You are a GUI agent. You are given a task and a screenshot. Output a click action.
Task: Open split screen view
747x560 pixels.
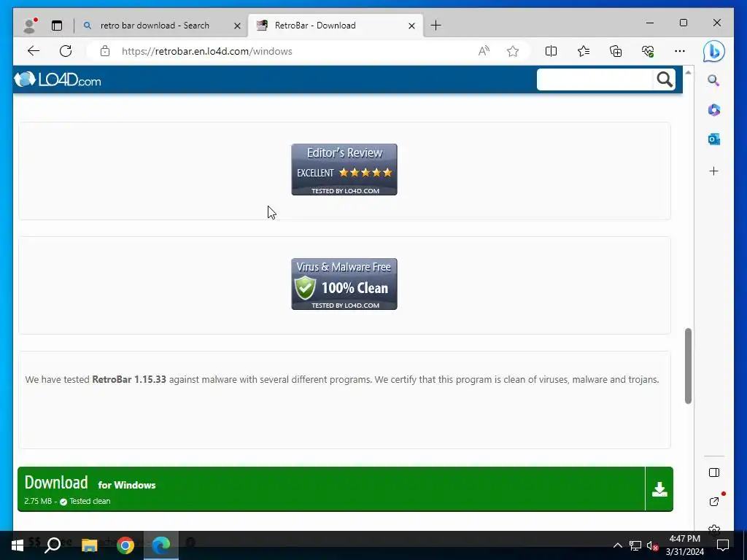(x=551, y=51)
